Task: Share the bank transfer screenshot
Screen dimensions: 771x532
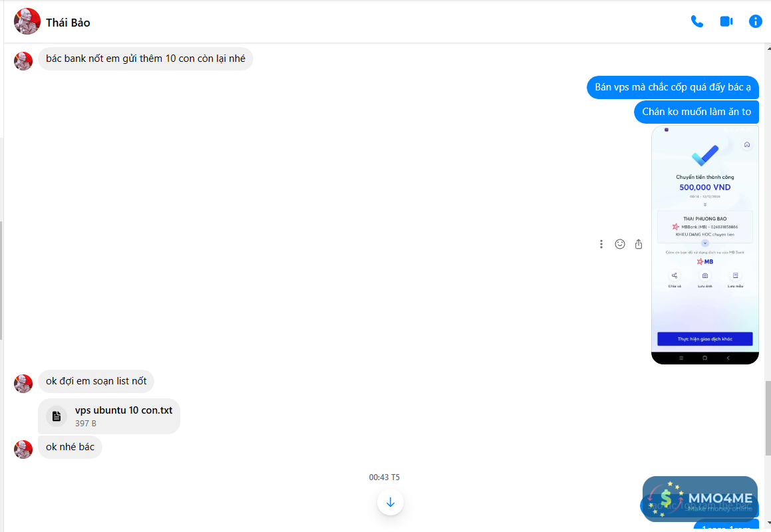Action: coord(638,244)
